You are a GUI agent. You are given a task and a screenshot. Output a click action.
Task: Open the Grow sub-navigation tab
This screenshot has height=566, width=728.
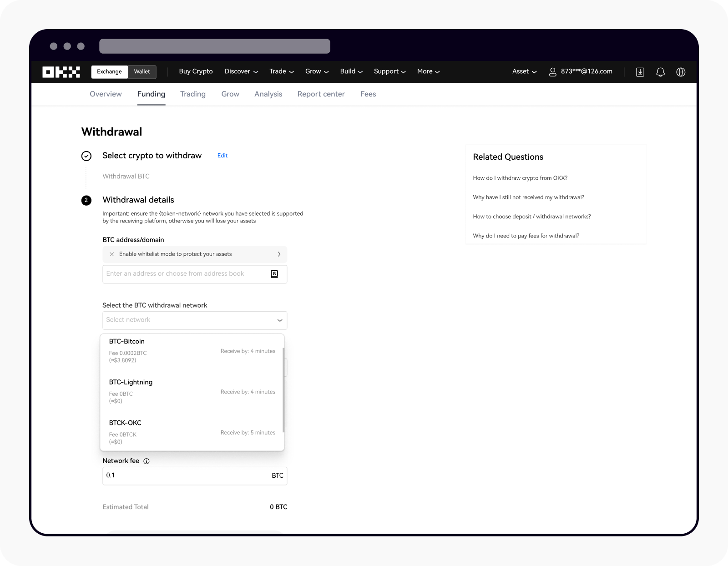[230, 94]
